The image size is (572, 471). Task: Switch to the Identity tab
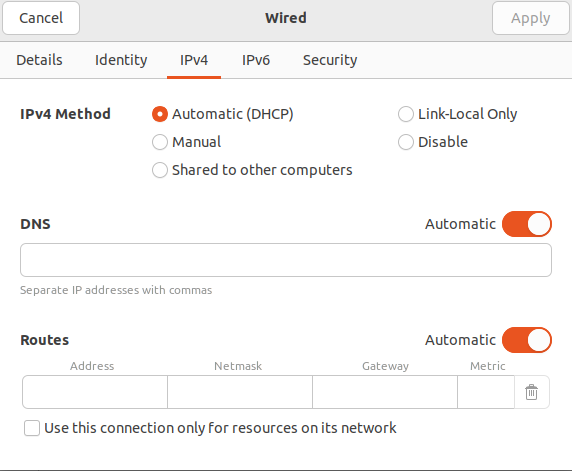coord(121,60)
